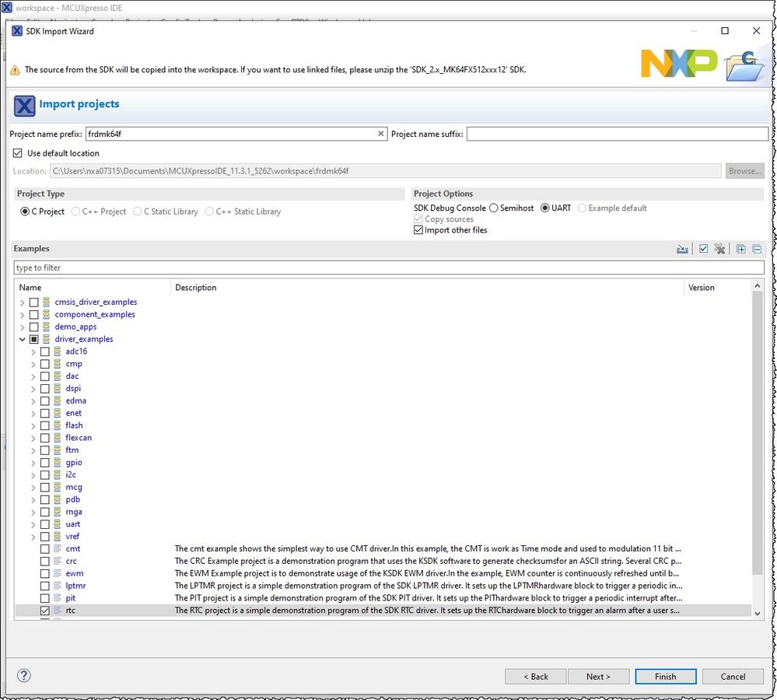Image resolution: width=777 pixels, height=700 pixels.
Task: Toggle Use default location checkbox
Action: pyautogui.click(x=18, y=153)
